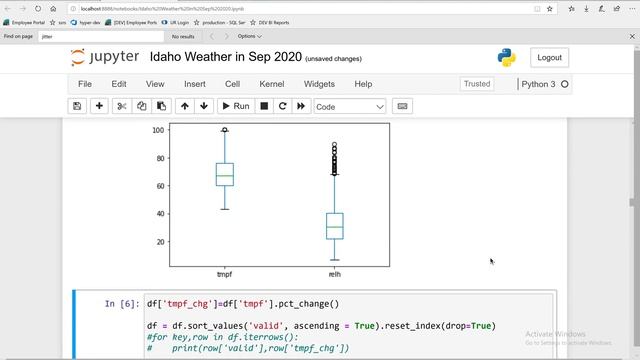
Task: Restart the kernel with the circular arrow icon
Action: (282, 106)
